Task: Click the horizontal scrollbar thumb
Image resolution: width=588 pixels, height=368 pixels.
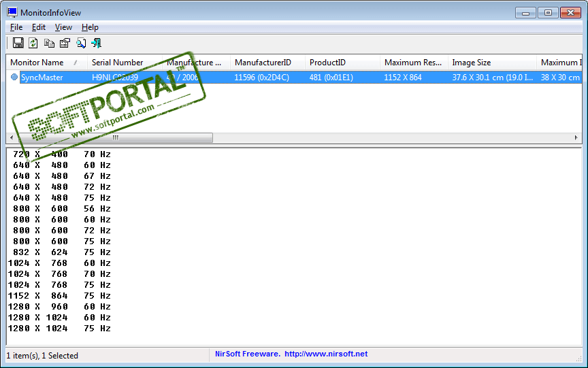Action: tap(116, 137)
